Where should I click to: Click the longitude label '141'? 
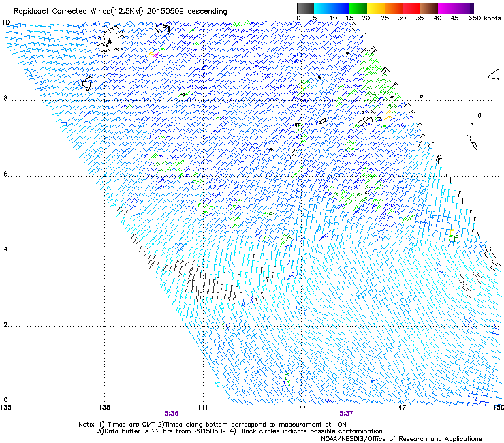pos(202,408)
